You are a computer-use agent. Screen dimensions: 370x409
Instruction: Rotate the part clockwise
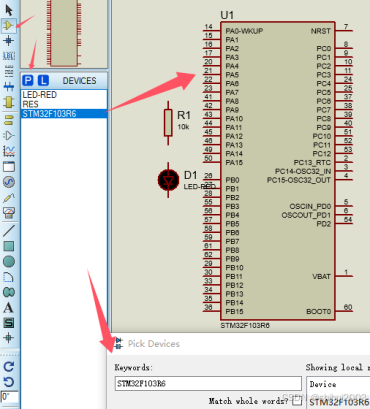[9, 367]
